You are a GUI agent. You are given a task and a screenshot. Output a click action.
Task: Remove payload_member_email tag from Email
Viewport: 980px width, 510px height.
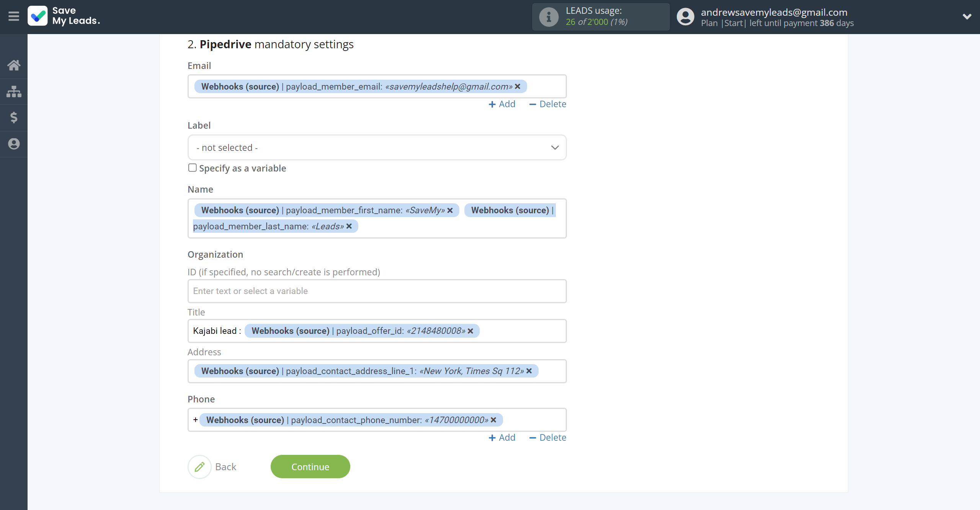click(x=518, y=87)
